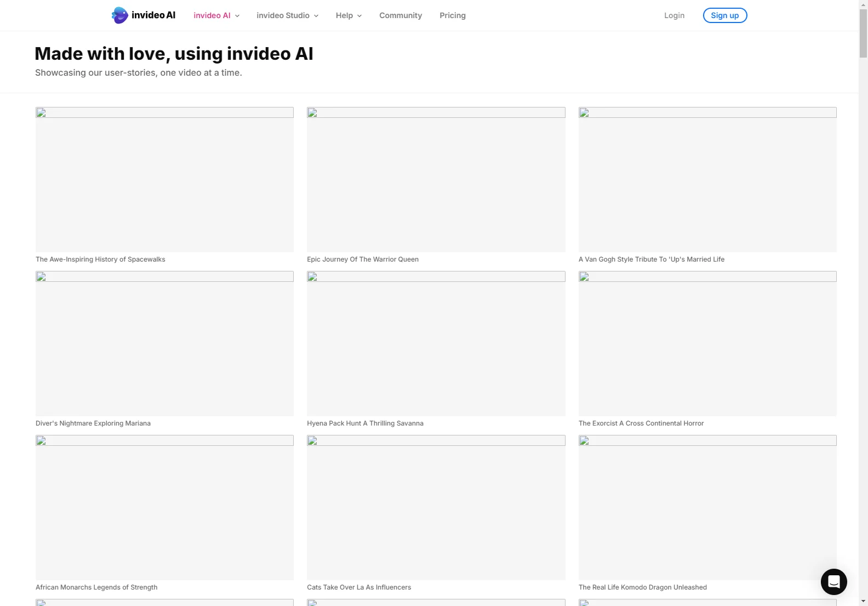Viewport: 868px width, 606px height.
Task: Click the page vertical scrollbar thumb
Action: (863, 33)
